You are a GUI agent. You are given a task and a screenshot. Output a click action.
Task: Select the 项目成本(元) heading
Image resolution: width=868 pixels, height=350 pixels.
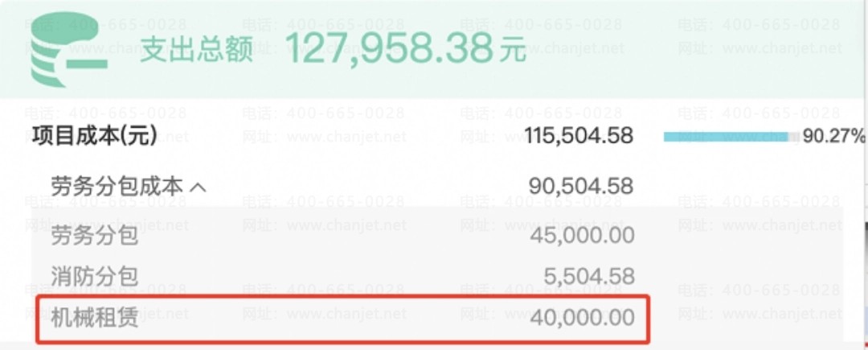coord(95,136)
